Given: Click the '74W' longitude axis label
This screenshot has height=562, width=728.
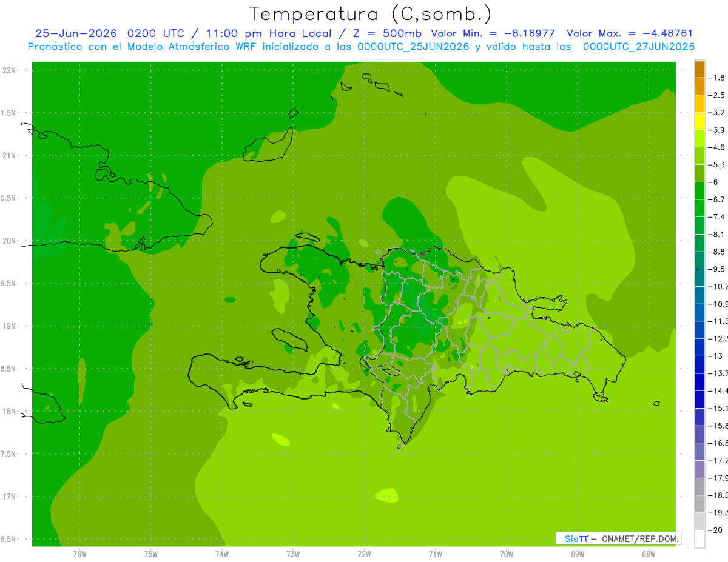Looking at the screenshot, I should tap(222, 554).
